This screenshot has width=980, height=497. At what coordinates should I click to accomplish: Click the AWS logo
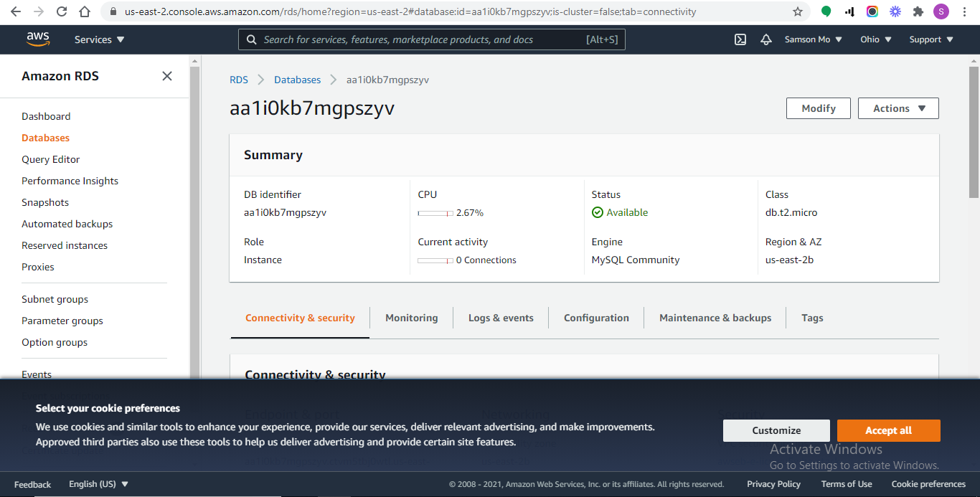point(37,39)
